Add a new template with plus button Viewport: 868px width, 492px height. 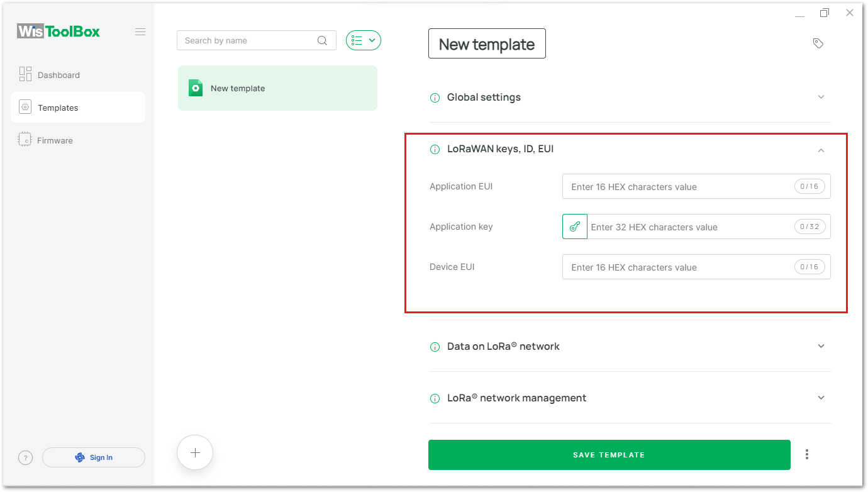(x=195, y=452)
